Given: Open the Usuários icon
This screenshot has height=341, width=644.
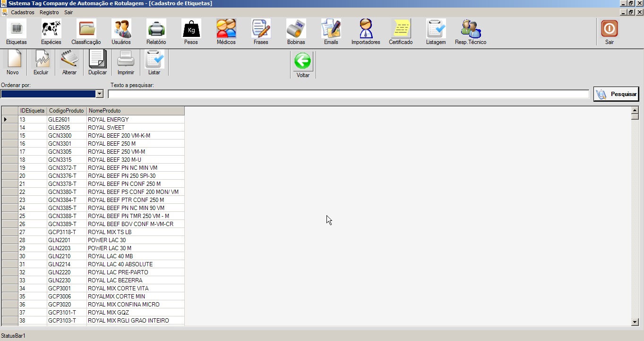Looking at the screenshot, I should point(121,29).
